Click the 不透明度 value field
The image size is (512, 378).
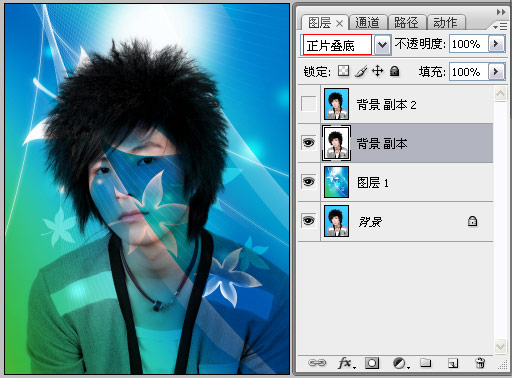point(469,44)
